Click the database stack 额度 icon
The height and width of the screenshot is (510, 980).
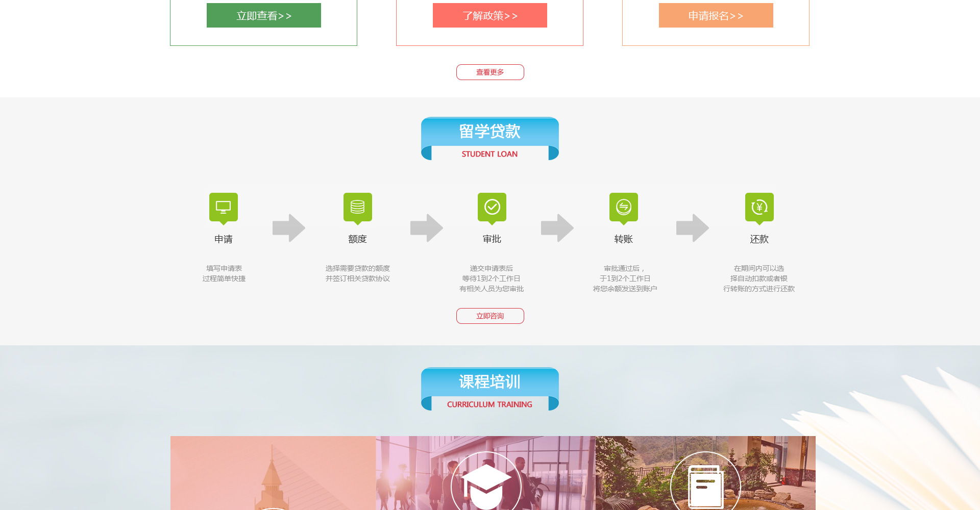coord(358,207)
